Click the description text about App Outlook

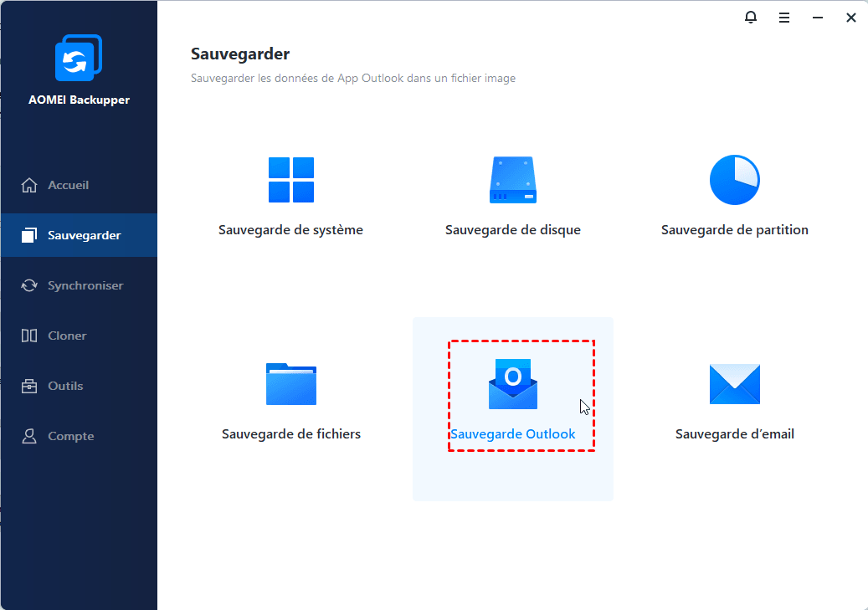point(353,78)
